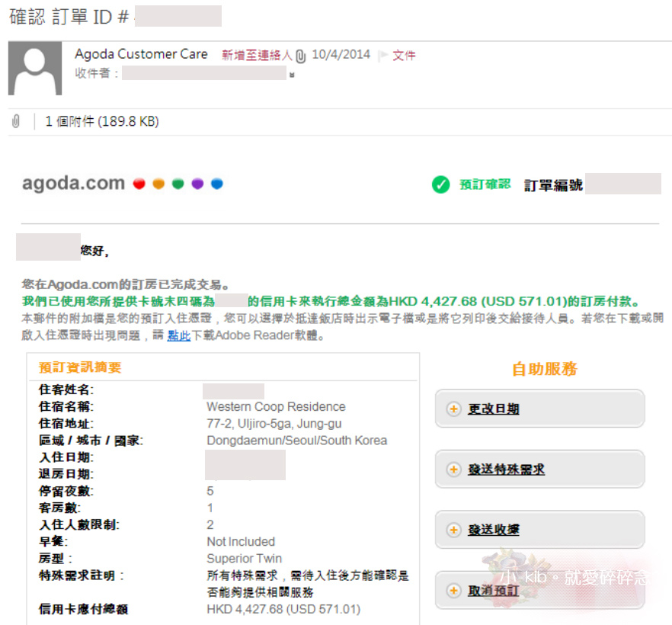This screenshot has width=672, height=625.
Task: Click HKD 4,427.68 total in summary table
Action: [x=283, y=609]
